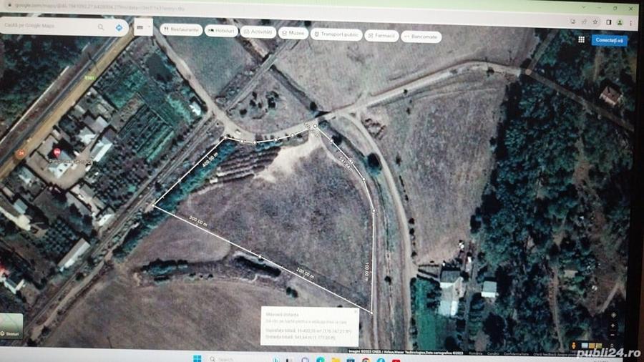Viewport: 644px width, 362px height.
Task: Click the share page icon in the address bar
Action: point(584,21)
